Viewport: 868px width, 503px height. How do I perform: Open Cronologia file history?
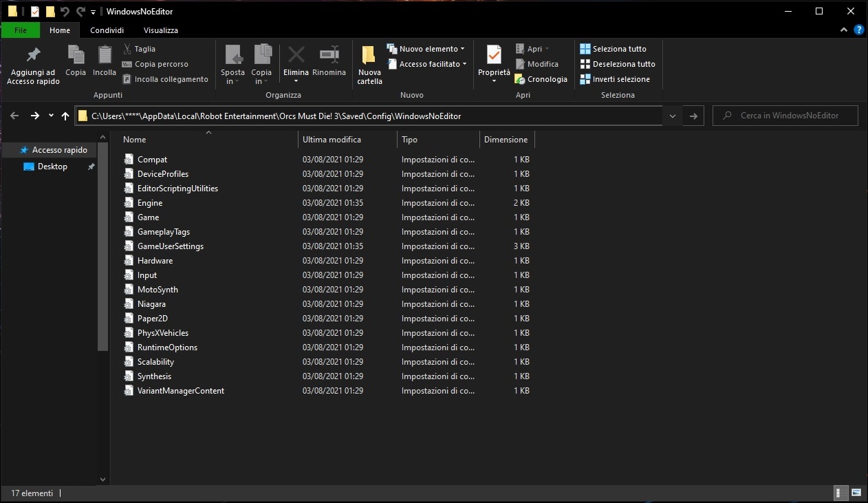coord(541,79)
